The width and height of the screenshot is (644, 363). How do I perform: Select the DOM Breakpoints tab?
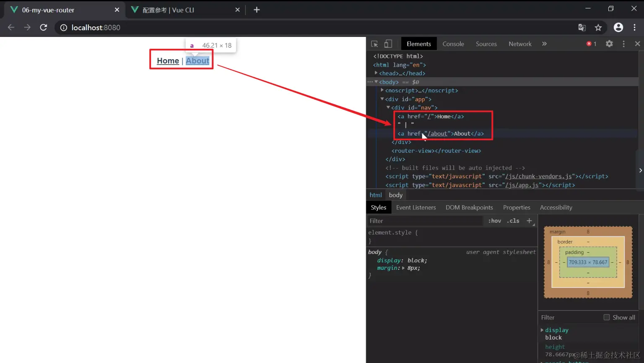[469, 207]
